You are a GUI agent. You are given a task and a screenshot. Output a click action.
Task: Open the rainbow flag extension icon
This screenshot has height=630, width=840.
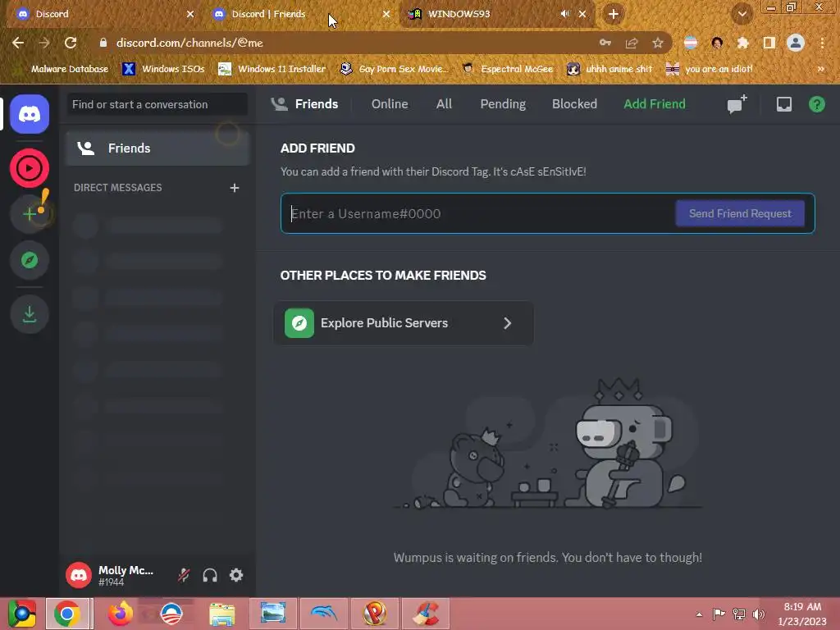tap(691, 43)
